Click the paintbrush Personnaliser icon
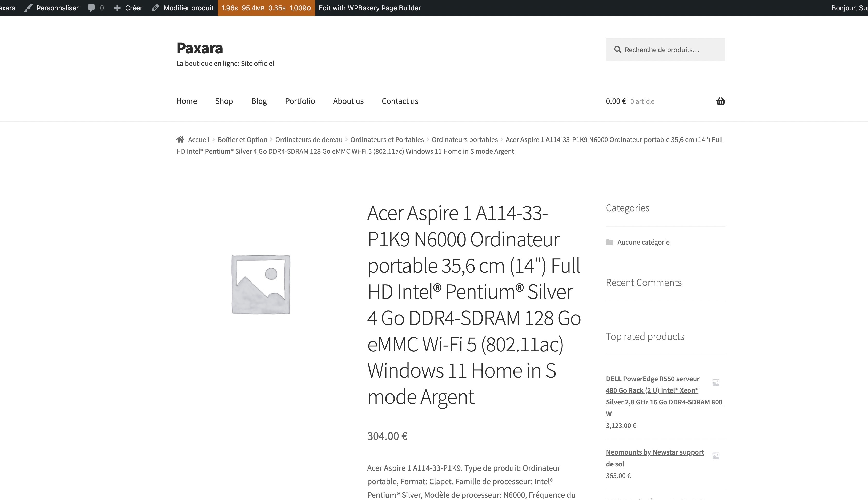 pyautogui.click(x=28, y=8)
